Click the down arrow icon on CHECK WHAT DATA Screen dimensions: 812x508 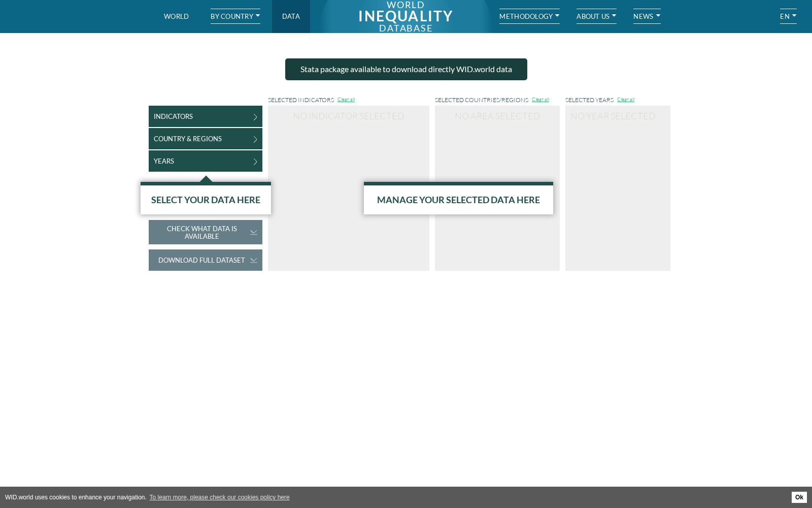point(254,232)
